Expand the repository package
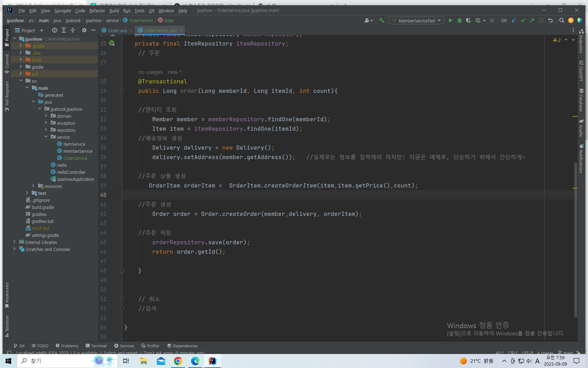Screen dimensions: 588x368 (46, 130)
